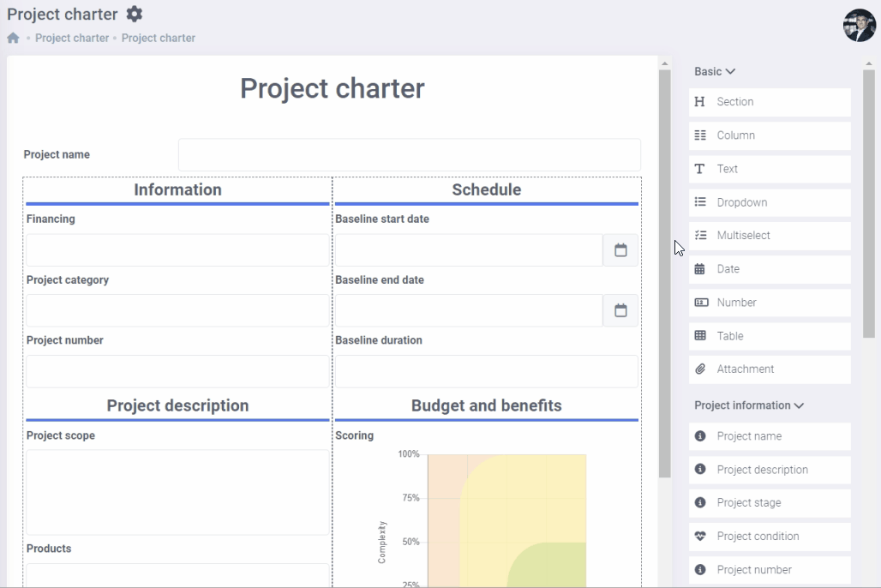Open settings gear next to Project charter title

point(135,15)
